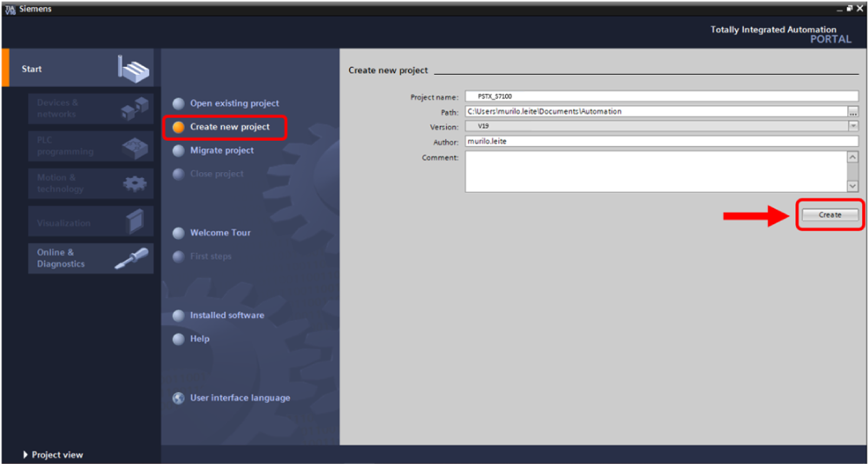
Task: Close the TIA Portal window
Action: (x=859, y=9)
